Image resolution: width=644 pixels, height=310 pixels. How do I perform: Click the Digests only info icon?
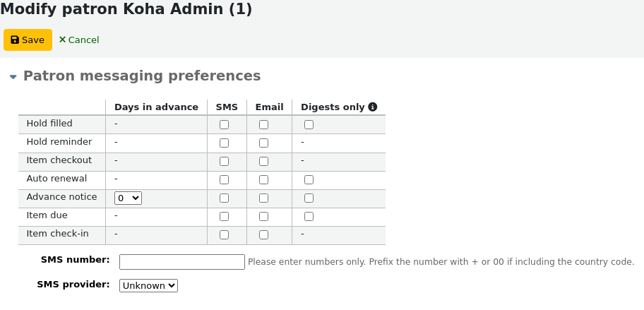click(x=373, y=107)
